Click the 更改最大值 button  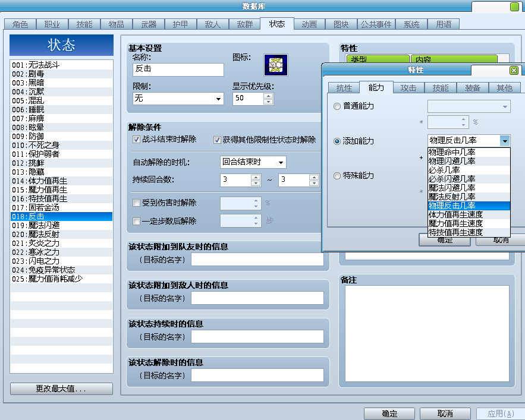click(x=61, y=389)
